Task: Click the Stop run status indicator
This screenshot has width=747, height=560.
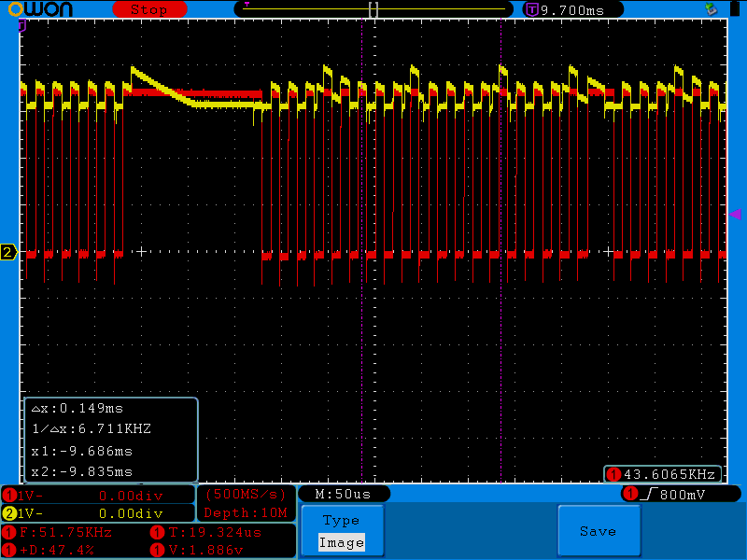Action: (x=149, y=9)
